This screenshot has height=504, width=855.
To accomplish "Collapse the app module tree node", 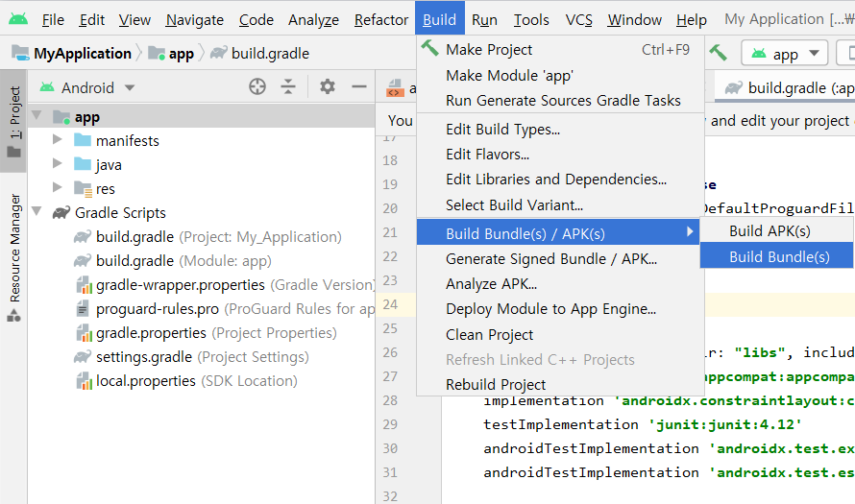I will [x=37, y=115].
